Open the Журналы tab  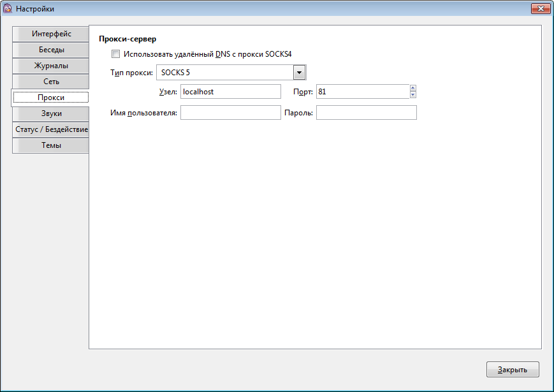pyautogui.click(x=51, y=66)
